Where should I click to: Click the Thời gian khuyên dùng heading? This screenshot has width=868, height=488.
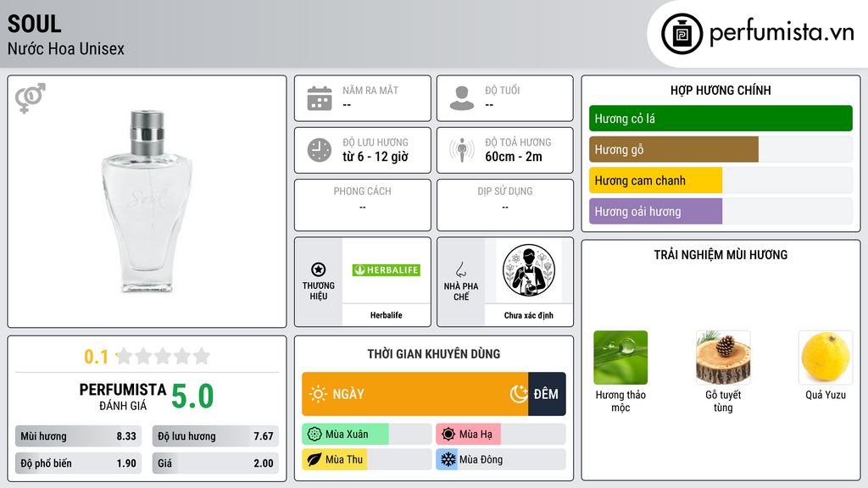[x=434, y=354]
